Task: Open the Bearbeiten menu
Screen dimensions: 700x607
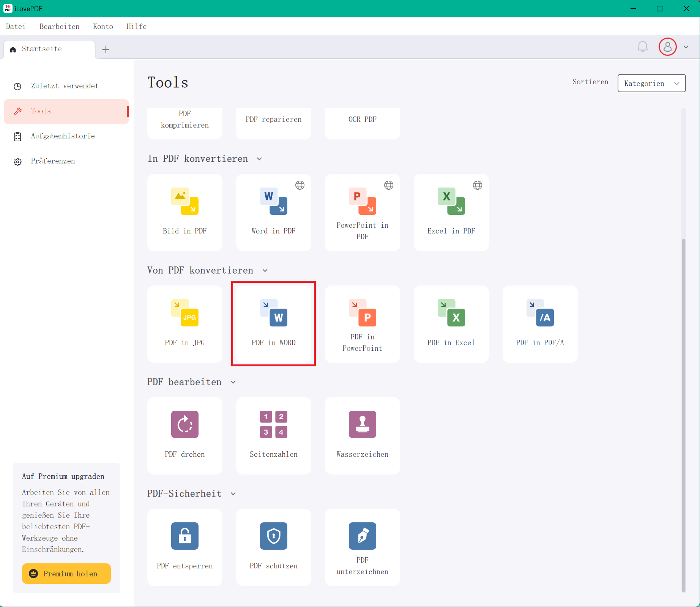Action: click(60, 27)
